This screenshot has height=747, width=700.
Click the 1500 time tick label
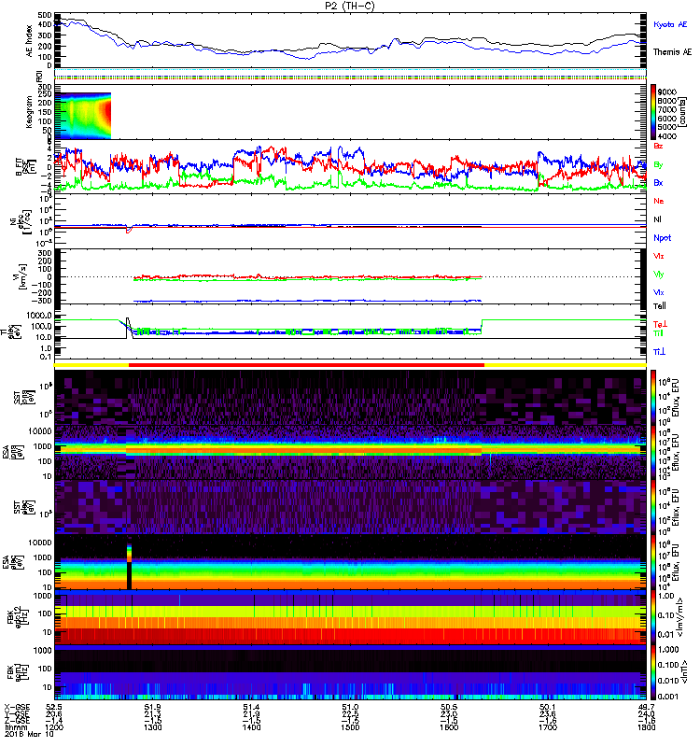350,727
